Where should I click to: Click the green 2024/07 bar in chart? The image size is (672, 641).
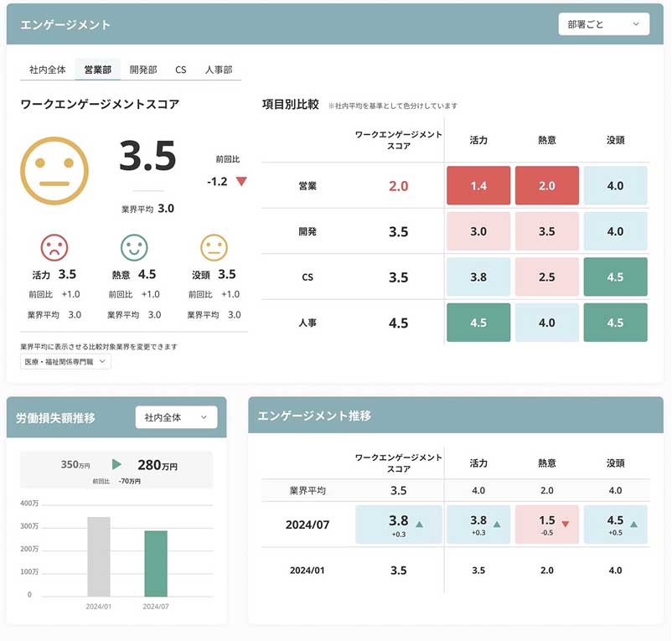coord(155,562)
